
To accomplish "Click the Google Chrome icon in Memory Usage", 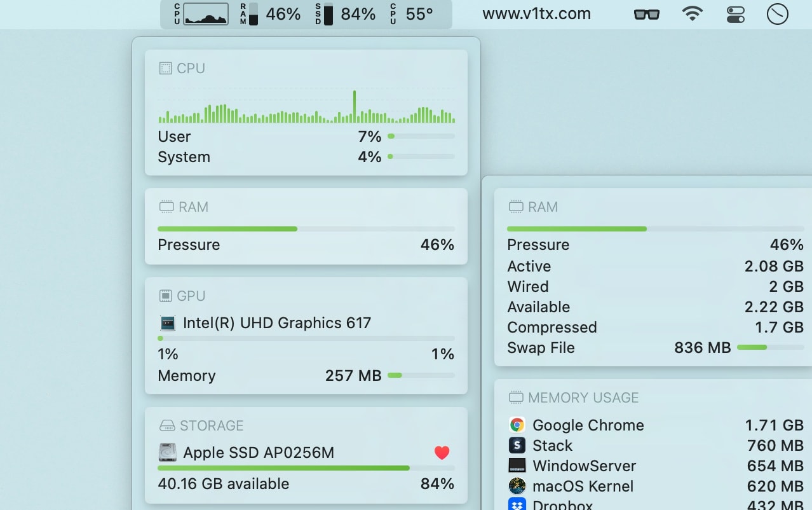I will coord(517,425).
